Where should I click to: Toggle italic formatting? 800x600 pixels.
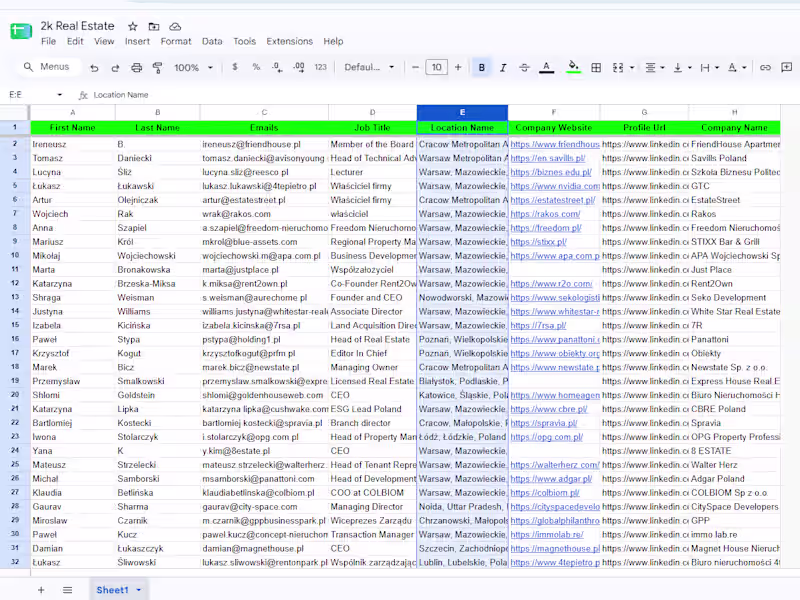pyautogui.click(x=503, y=67)
